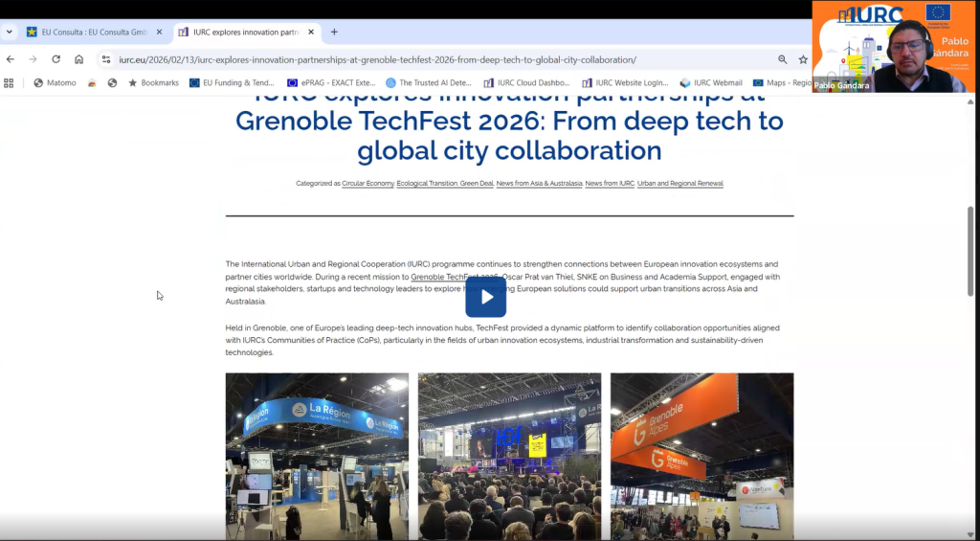Open the Matomo bookmark
Image resolution: width=980 pixels, height=541 pixels.
click(55, 83)
